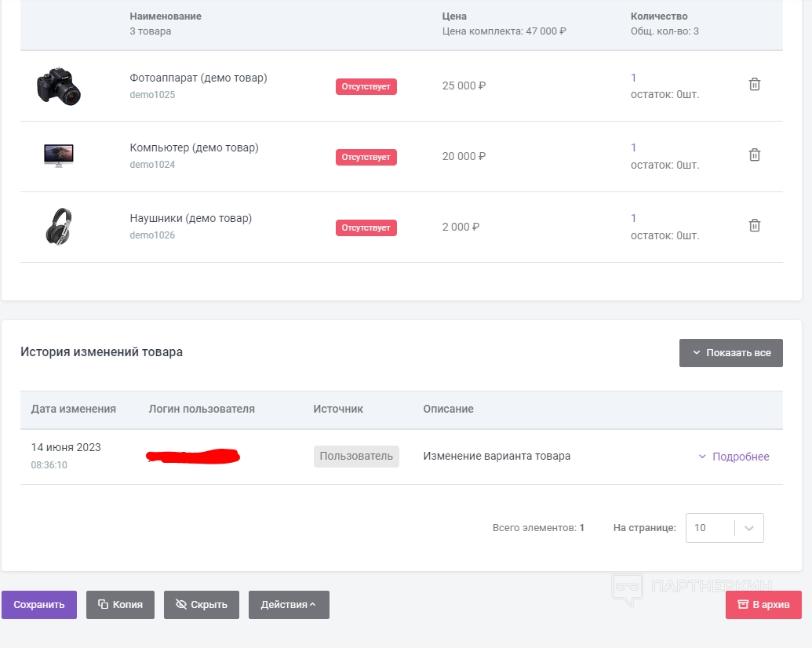Expand Подробнее details for history entry

point(734,457)
